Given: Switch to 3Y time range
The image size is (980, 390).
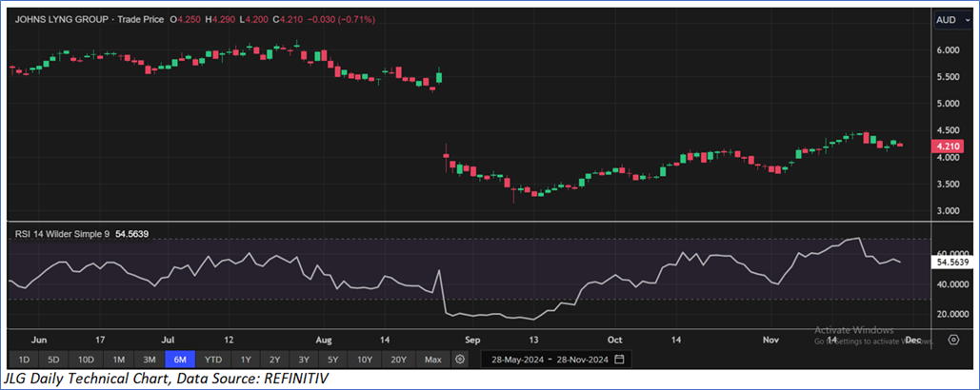Looking at the screenshot, I should (x=305, y=360).
